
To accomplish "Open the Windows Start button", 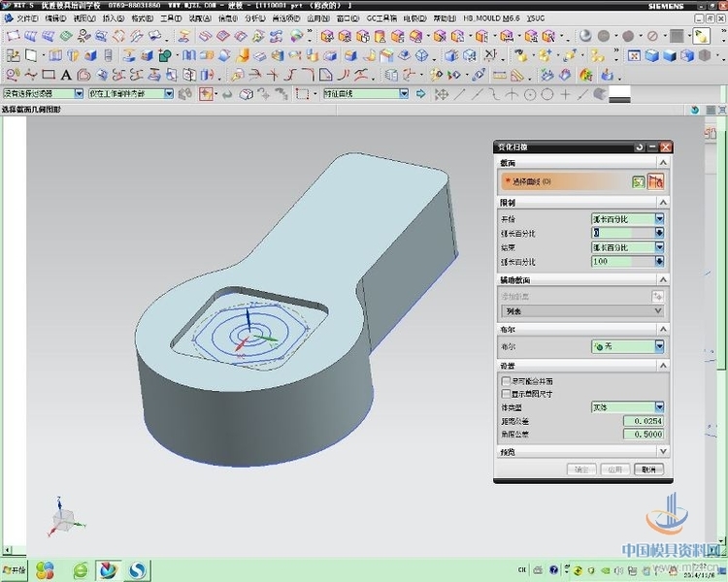I will [15, 570].
